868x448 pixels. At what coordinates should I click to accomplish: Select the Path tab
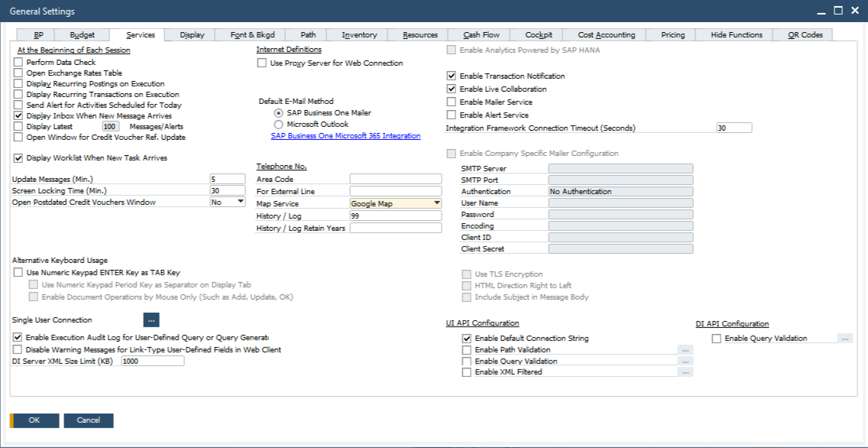coord(309,35)
